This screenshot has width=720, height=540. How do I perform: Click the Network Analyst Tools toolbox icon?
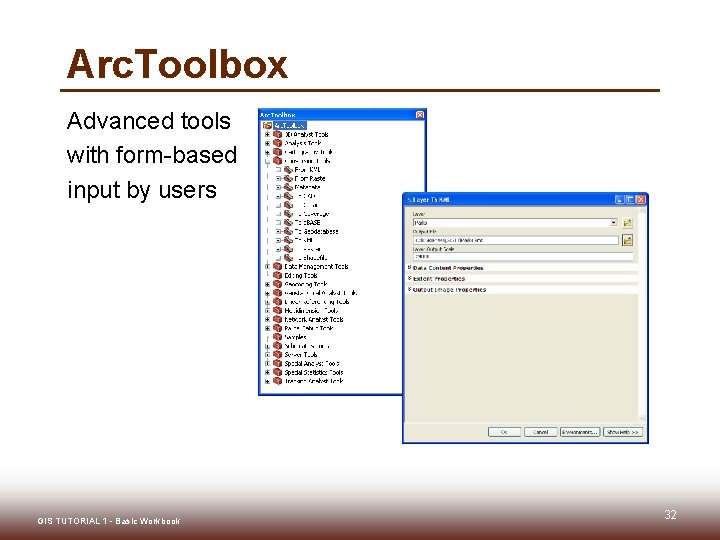point(277,319)
